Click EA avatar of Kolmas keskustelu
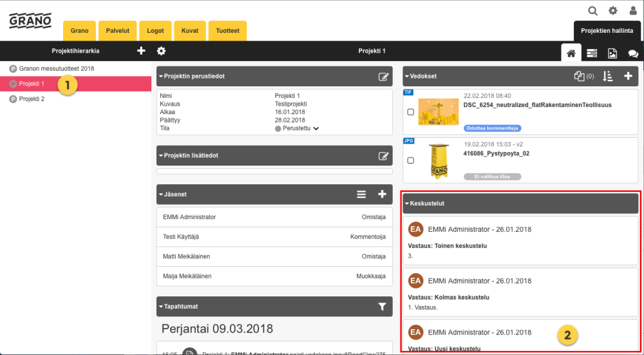The width and height of the screenshot is (644, 355). tap(415, 281)
